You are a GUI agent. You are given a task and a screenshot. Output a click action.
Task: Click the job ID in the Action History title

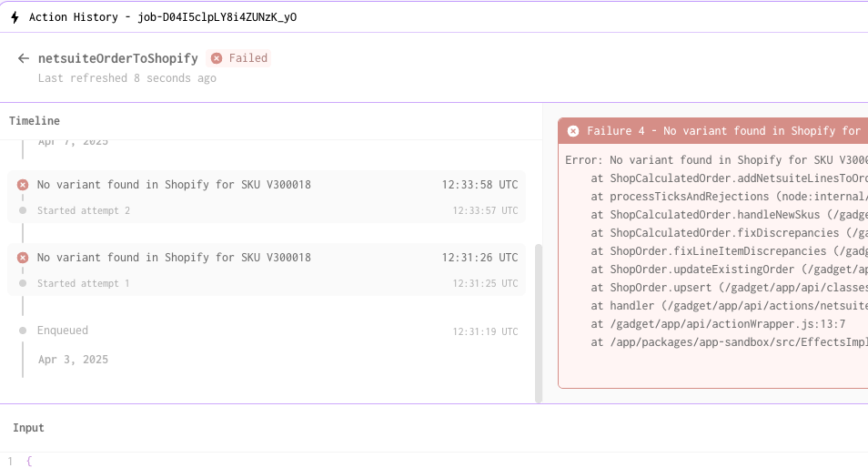pyautogui.click(x=217, y=17)
